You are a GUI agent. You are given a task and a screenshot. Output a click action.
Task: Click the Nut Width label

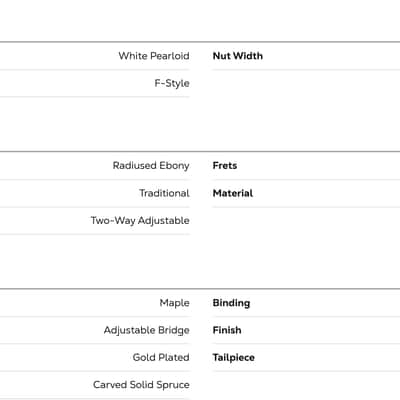coord(238,56)
